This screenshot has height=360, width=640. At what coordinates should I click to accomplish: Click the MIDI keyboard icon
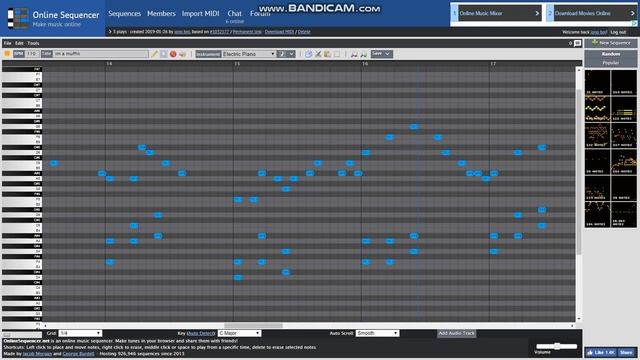click(182, 54)
